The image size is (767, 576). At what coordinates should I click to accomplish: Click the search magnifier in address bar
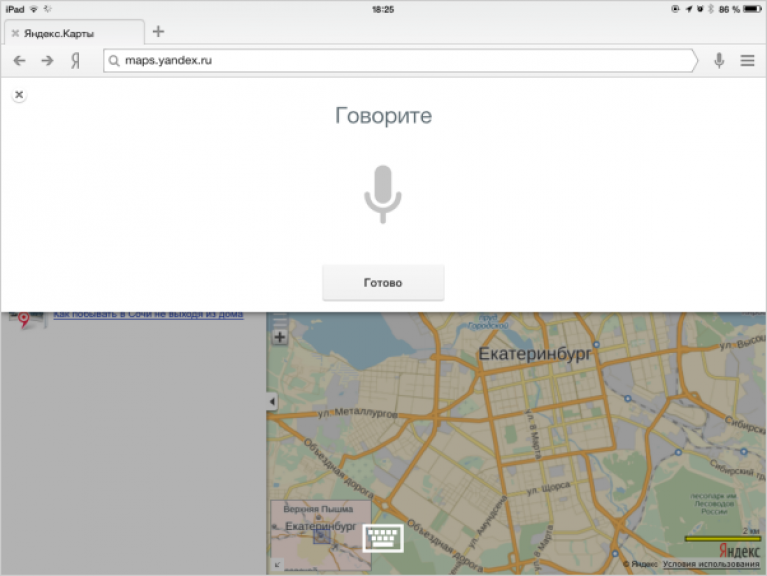pos(114,61)
